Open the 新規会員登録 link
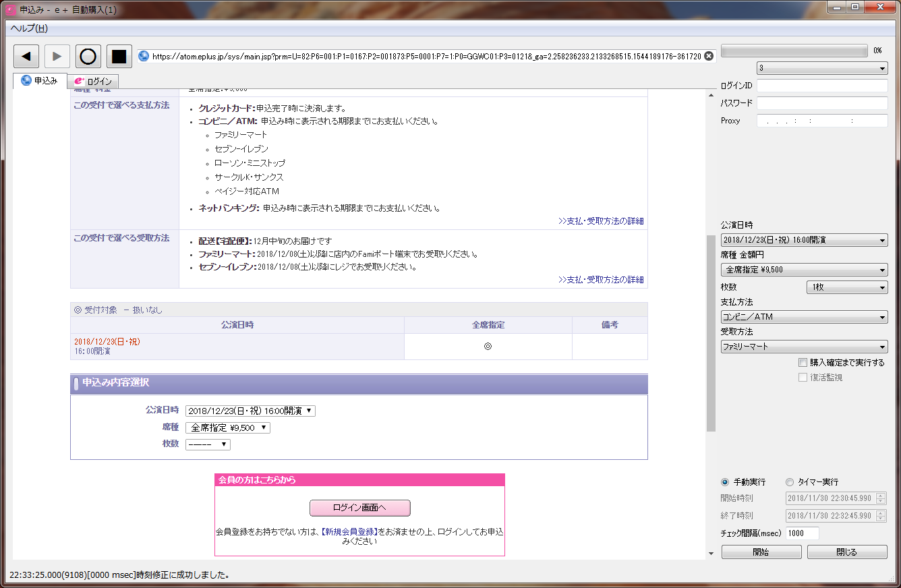This screenshot has height=588, width=901. [349, 531]
